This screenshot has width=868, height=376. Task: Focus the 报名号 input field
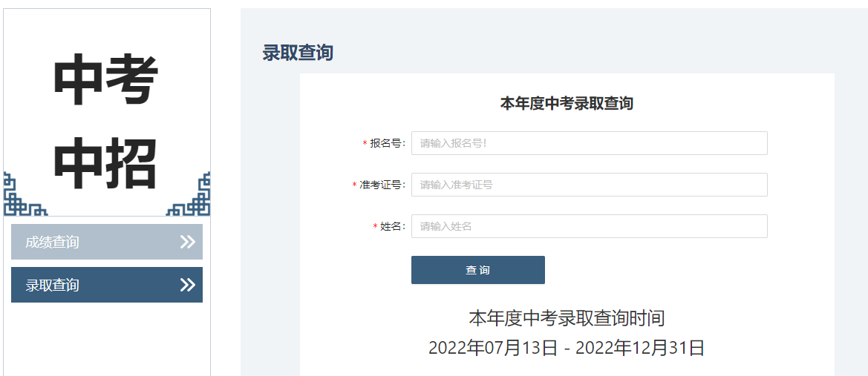click(589, 143)
